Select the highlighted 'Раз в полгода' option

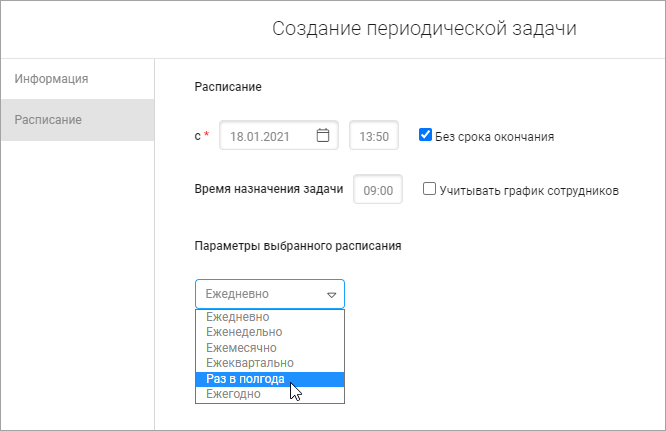[245, 379]
